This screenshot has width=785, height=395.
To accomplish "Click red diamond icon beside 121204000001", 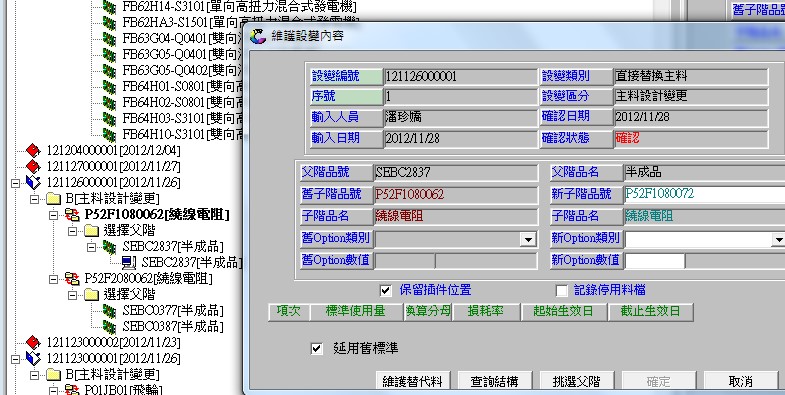I will [33, 150].
